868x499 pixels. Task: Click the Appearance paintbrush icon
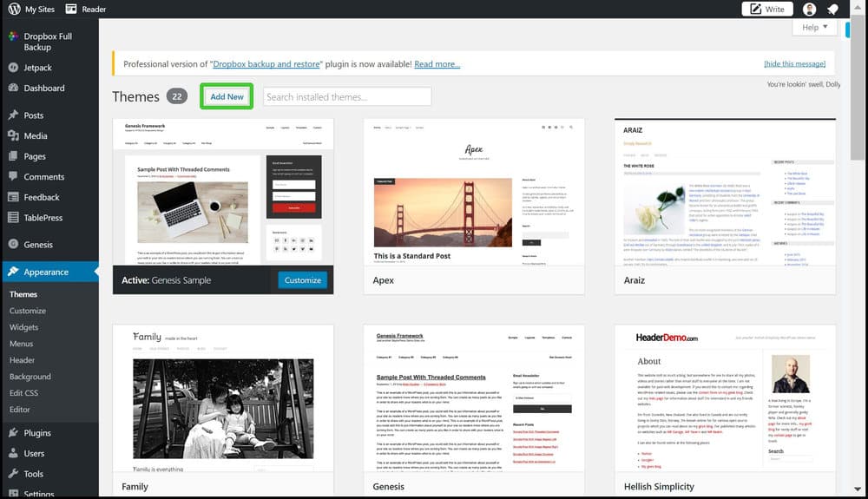pyautogui.click(x=13, y=272)
